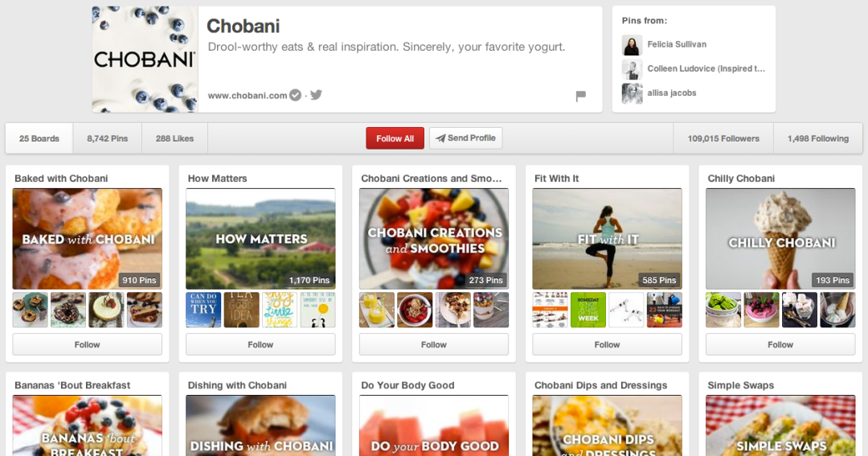868x456 pixels.
Task: Open the Chobani Creations and Smoothies cover
Action: point(434,239)
